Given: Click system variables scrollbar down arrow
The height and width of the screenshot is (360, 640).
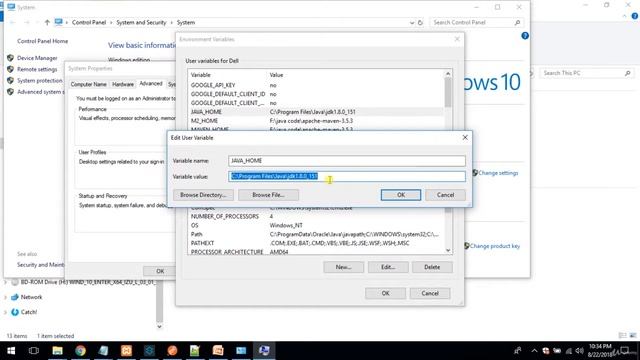Looking at the screenshot, I should coord(448,250).
